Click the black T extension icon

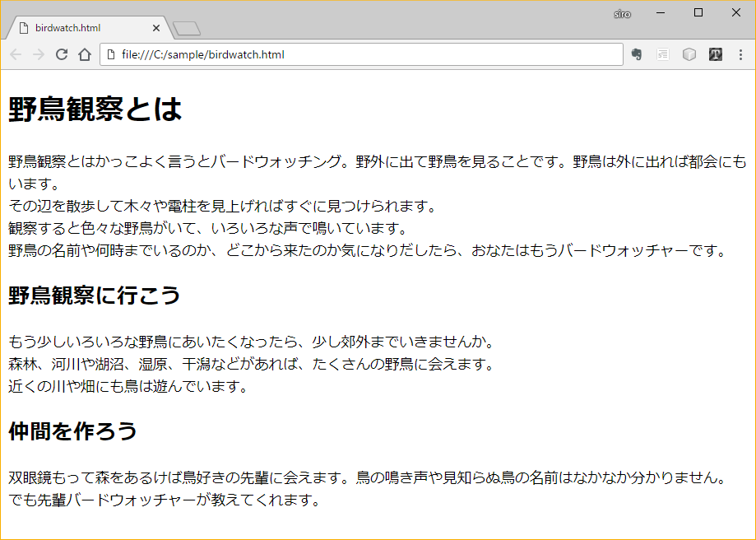(715, 54)
